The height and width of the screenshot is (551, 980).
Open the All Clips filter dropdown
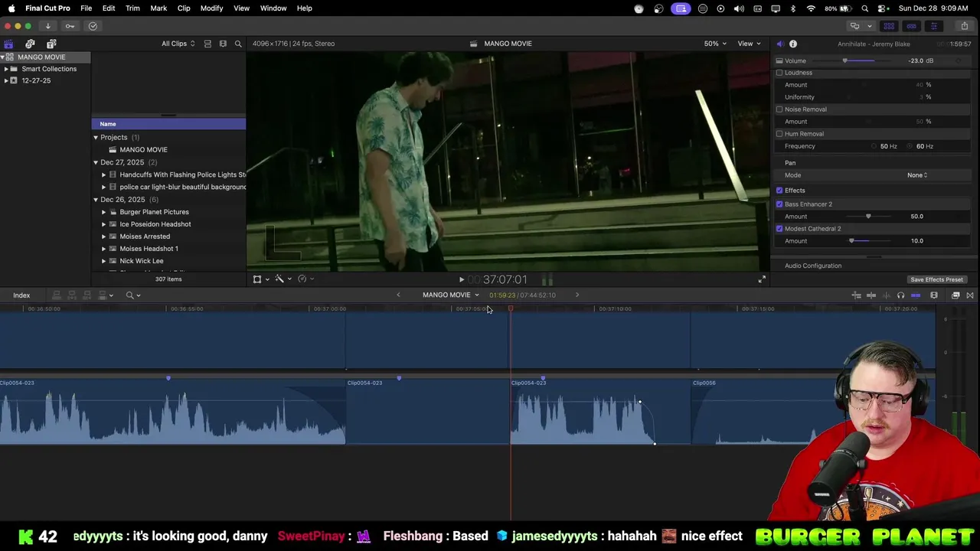click(178, 44)
